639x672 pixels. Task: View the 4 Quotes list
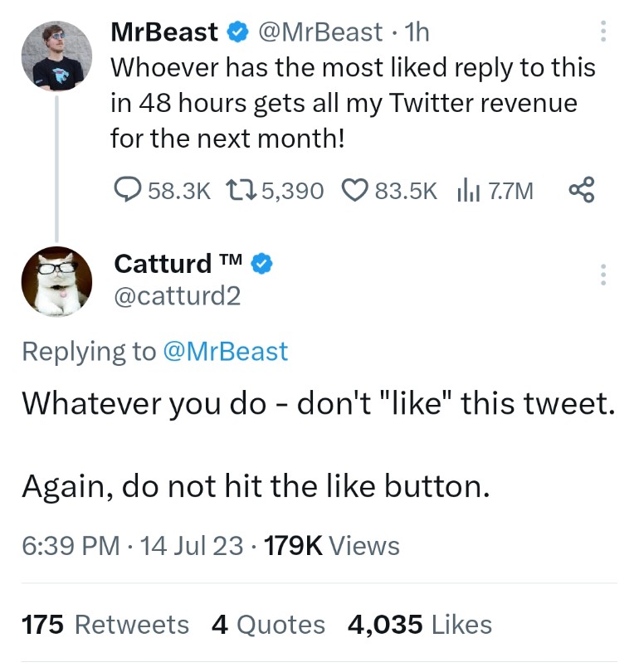(x=268, y=624)
